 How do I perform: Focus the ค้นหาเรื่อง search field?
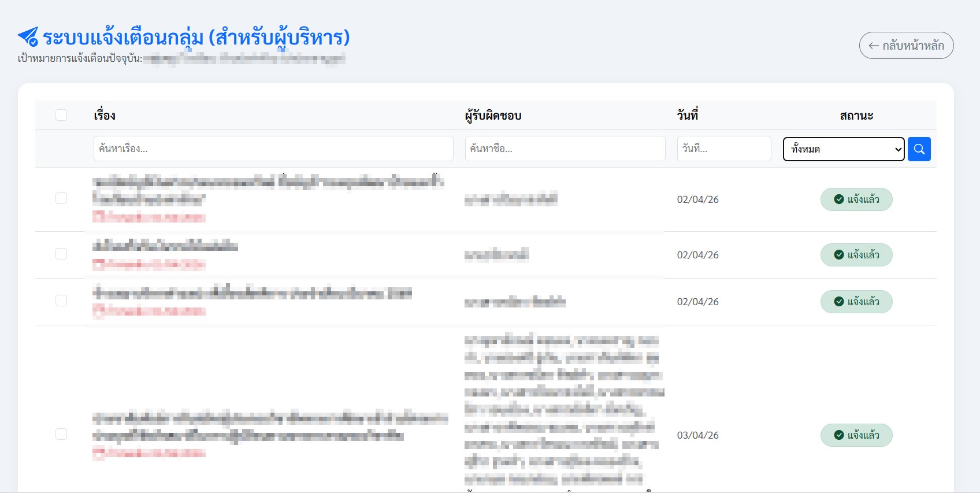[x=273, y=149]
